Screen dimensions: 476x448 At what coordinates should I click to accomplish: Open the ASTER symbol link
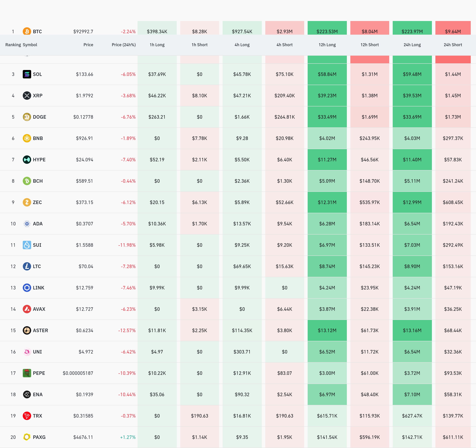coord(40,330)
